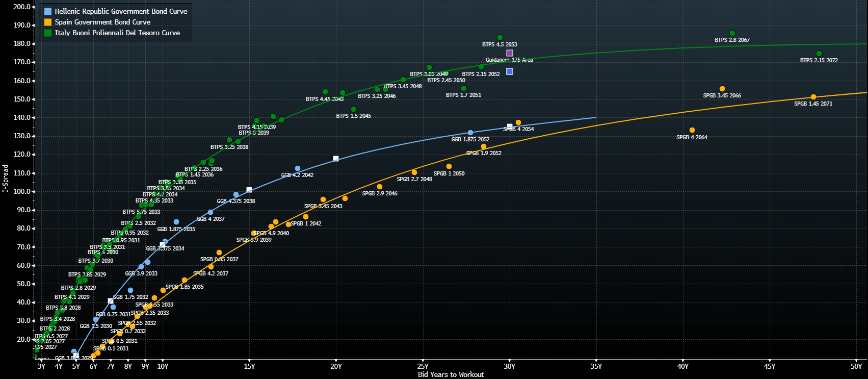Click the green Italy legend swatch

pos(48,33)
